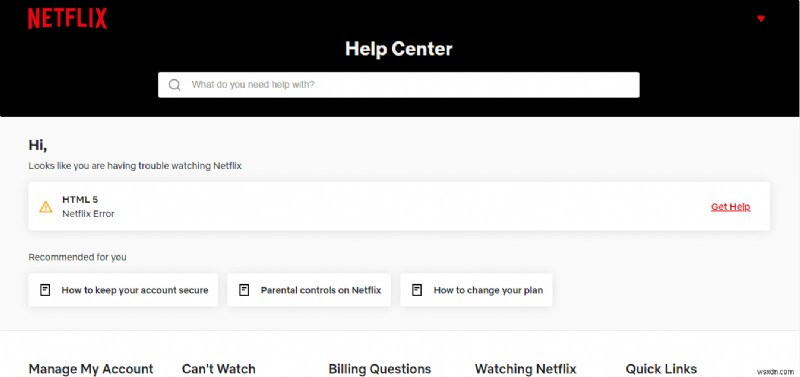Viewport: 800px width, 377px height.
Task: Click the 'Netflix Error' text
Action: pyautogui.click(x=88, y=214)
